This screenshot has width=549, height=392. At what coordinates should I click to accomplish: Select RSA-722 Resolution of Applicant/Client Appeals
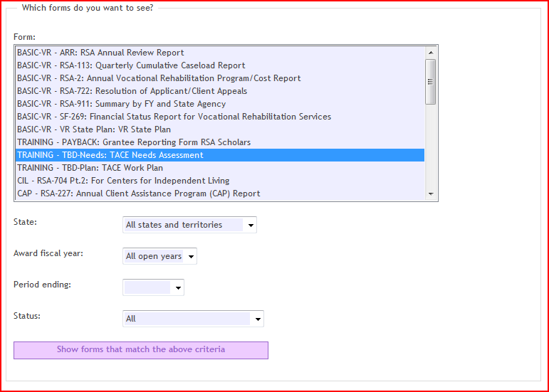220,91
